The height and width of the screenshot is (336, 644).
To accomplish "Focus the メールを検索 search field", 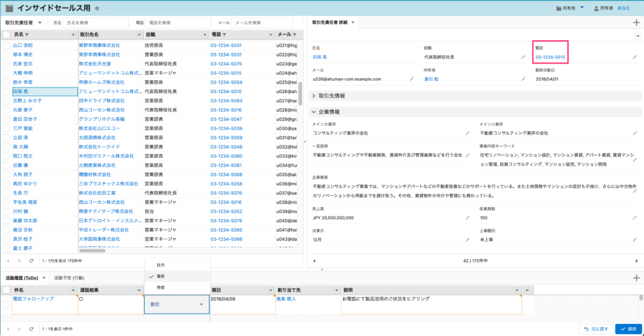I will point(262,23).
